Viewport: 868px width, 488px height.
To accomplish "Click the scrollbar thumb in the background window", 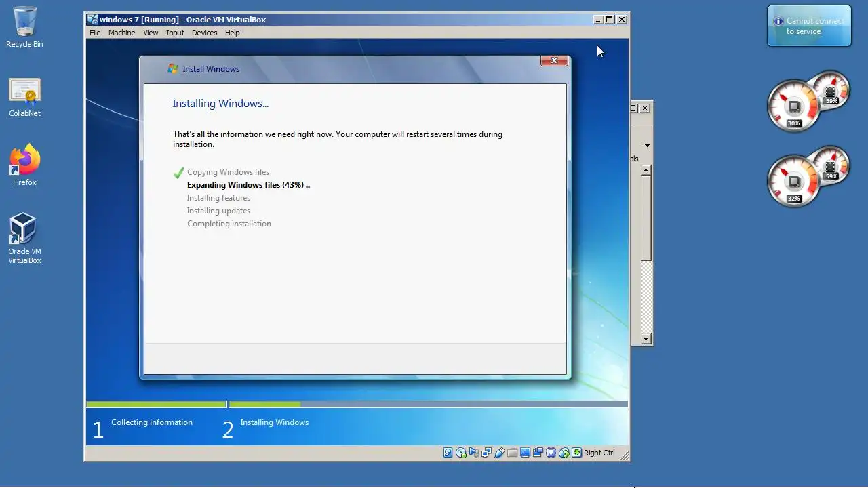I will pos(646,218).
